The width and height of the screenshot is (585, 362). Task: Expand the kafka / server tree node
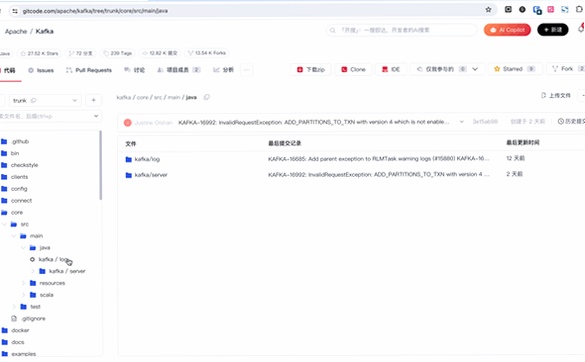tap(33, 271)
